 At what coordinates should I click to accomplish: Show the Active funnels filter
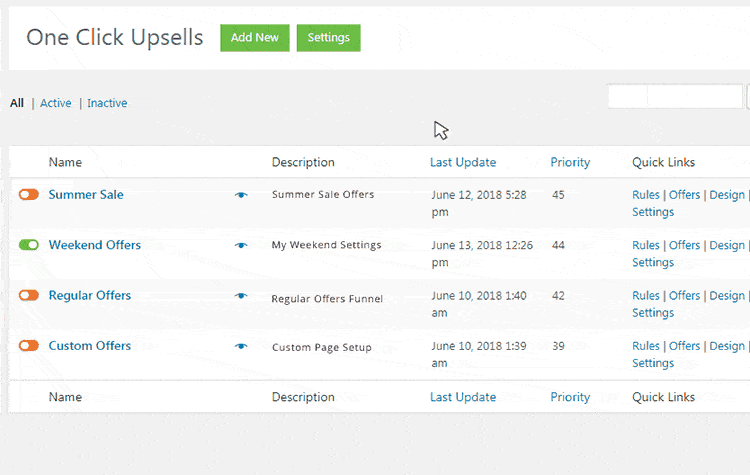[x=56, y=103]
